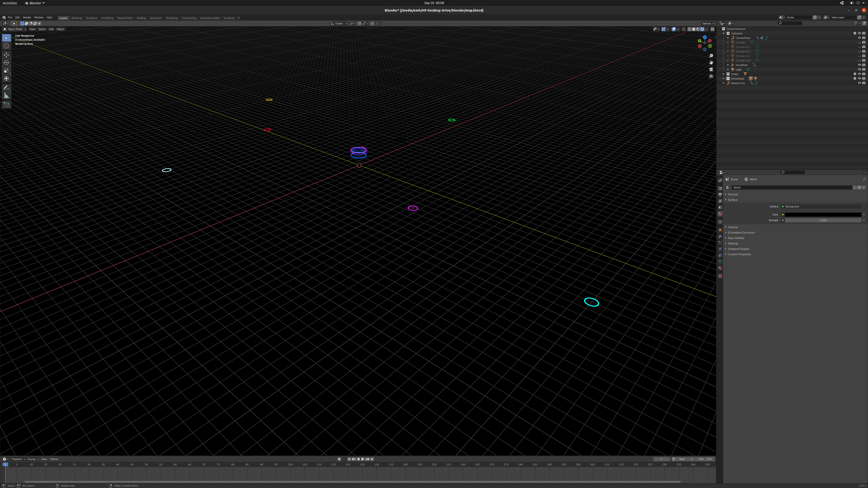Select the Move tool
Screen dimensions: 868x488
6,54
